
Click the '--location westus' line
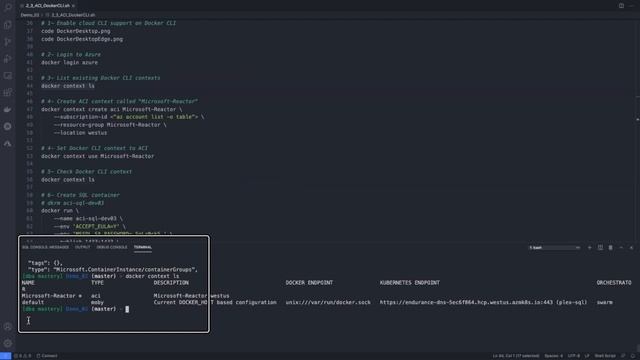click(80, 133)
